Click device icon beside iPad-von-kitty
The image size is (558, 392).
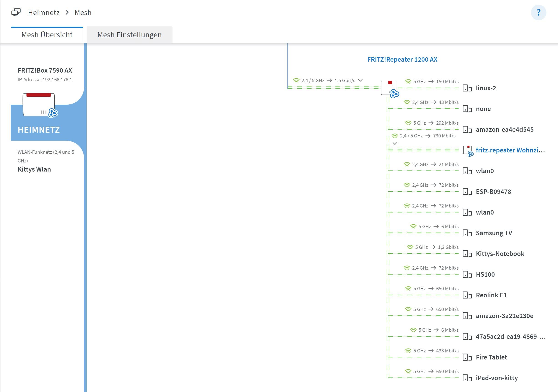(467, 378)
